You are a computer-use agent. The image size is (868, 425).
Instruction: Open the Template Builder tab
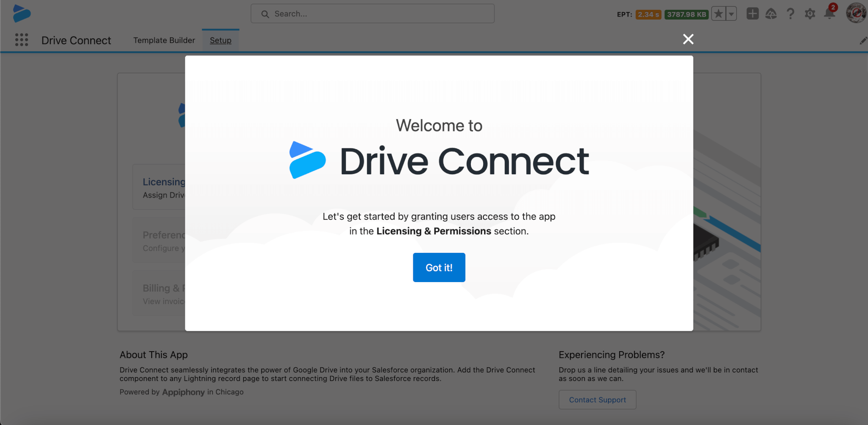[164, 40]
